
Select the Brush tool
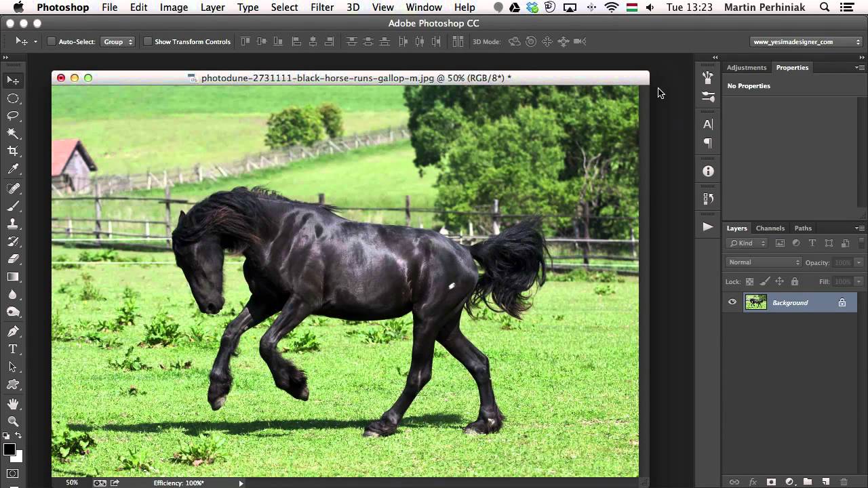[x=13, y=205]
